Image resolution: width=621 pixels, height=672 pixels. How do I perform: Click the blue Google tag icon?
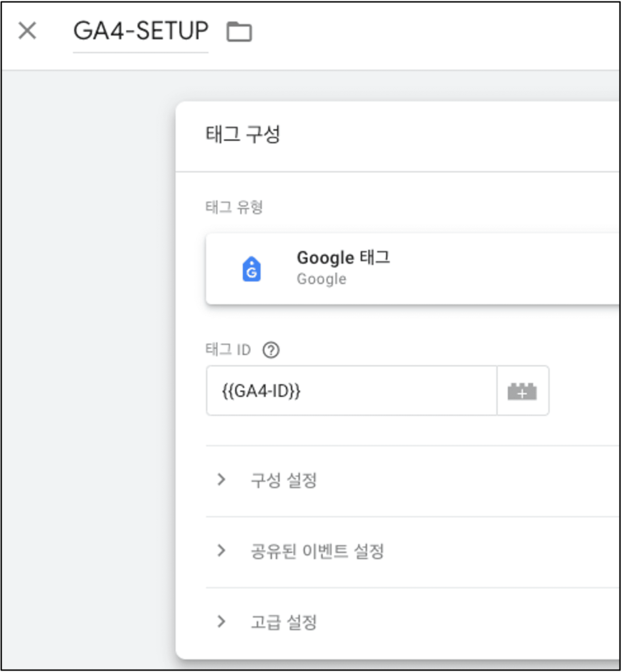pyautogui.click(x=251, y=269)
